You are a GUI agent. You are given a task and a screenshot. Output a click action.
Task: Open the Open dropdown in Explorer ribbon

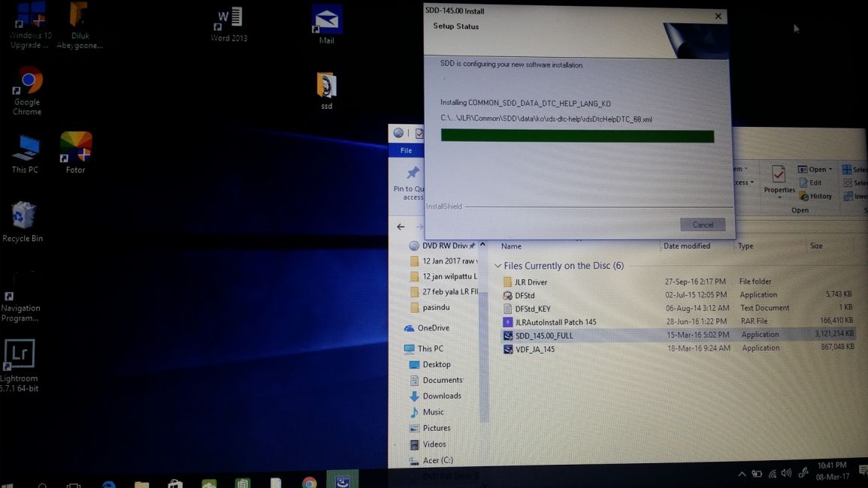pos(815,170)
